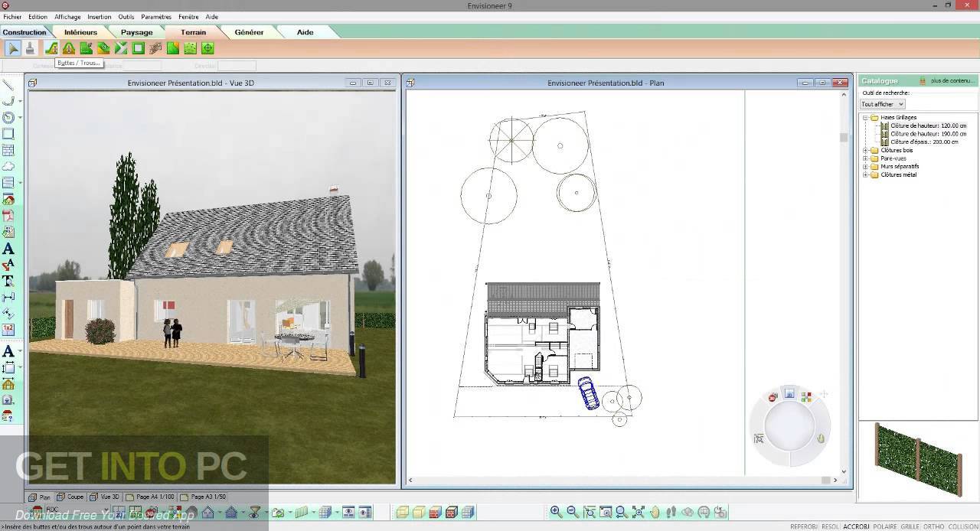Screen dimensions: 980x531
Task: Click the zoom in magnifier icon
Action: 556,512
